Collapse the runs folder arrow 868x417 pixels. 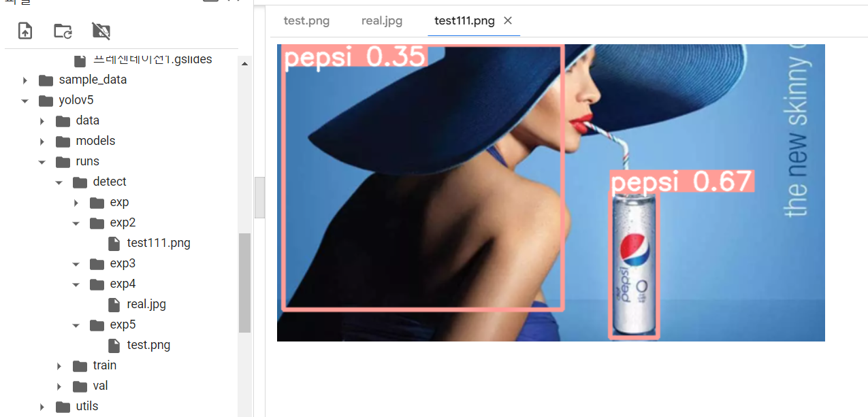pyautogui.click(x=42, y=162)
